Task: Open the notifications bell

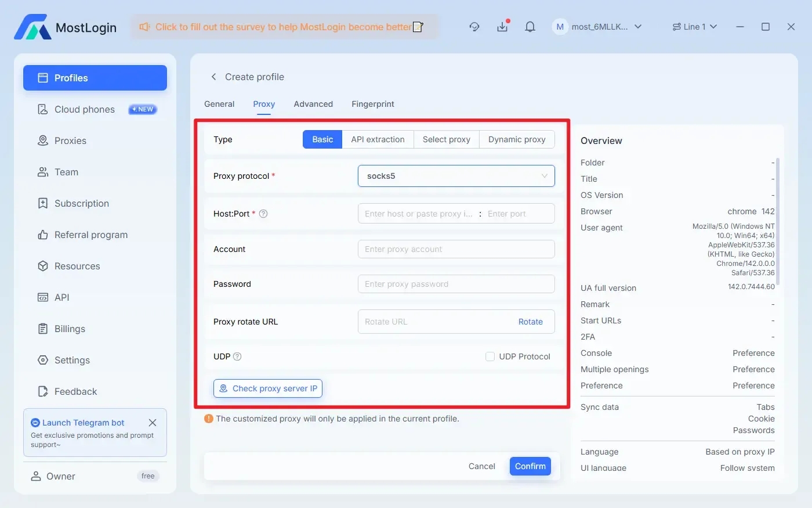Action: click(530, 26)
